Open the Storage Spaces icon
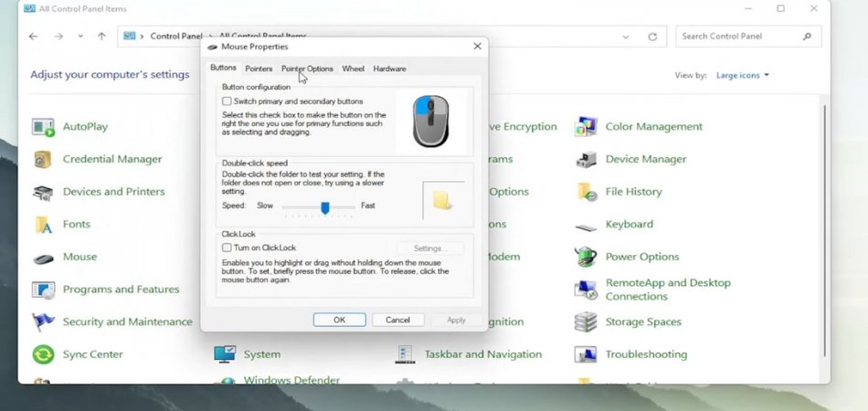Screen dimensions: 868x411 tap(586, 321)
